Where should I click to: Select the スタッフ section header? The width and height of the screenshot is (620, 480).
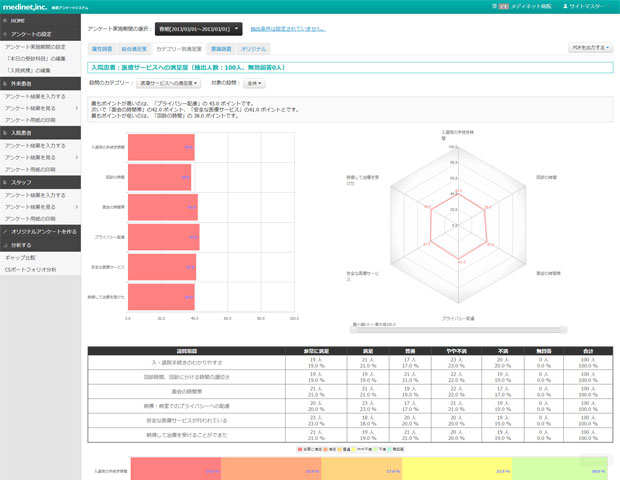click(x=20, y=183)
